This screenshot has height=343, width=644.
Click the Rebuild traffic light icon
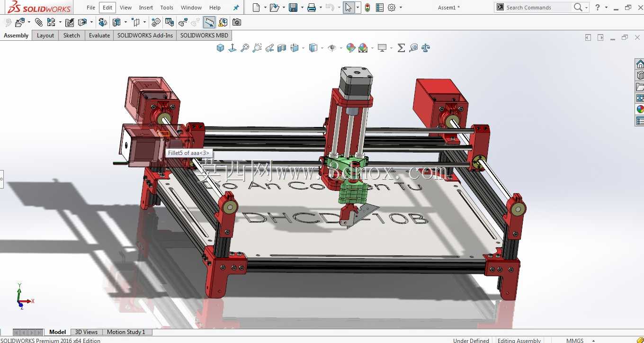[367, 8]
